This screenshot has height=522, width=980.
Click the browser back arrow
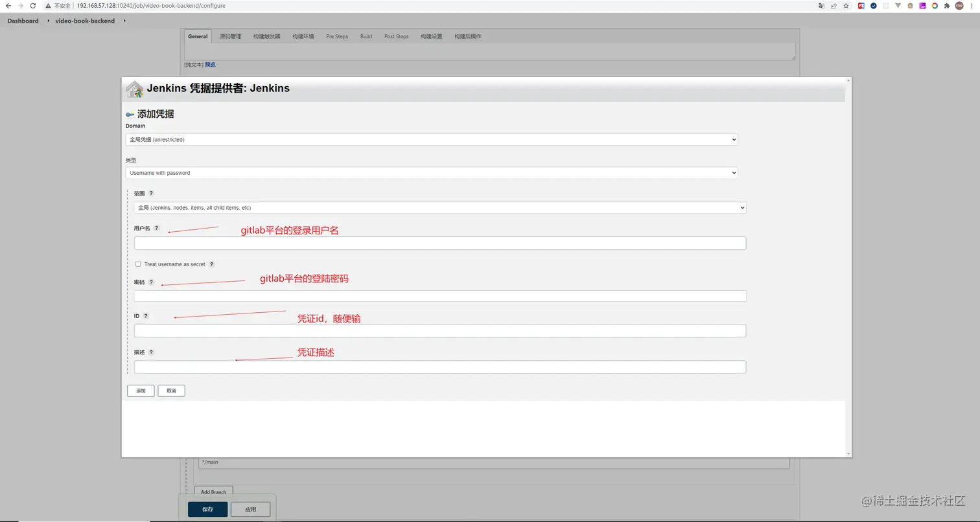(x=8, y=5)
